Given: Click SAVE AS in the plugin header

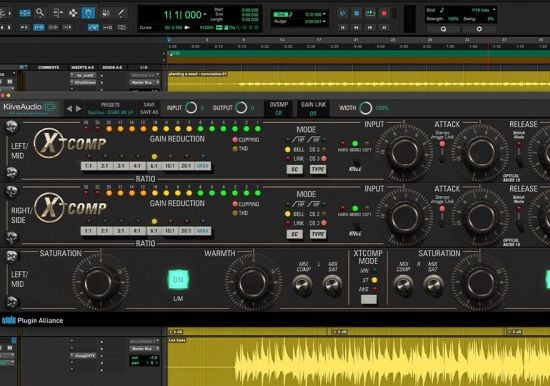Looking at the screenshot, I should (x=149, y=112).
